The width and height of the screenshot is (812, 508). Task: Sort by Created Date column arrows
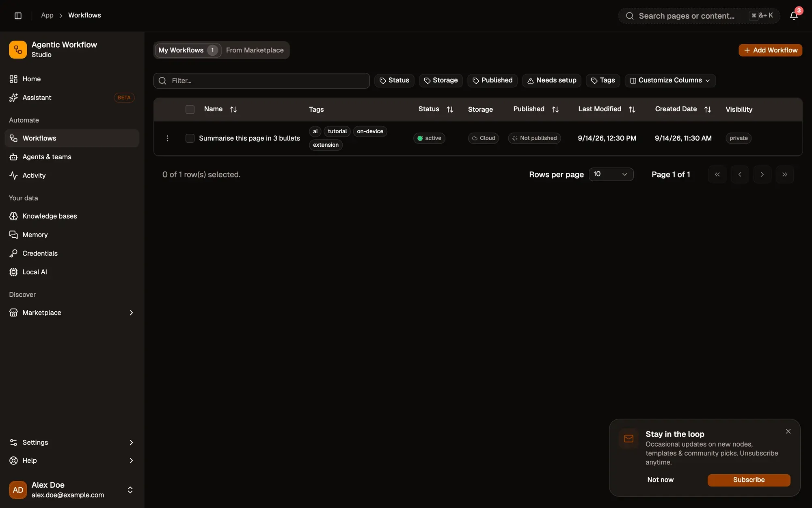point(708,109)
